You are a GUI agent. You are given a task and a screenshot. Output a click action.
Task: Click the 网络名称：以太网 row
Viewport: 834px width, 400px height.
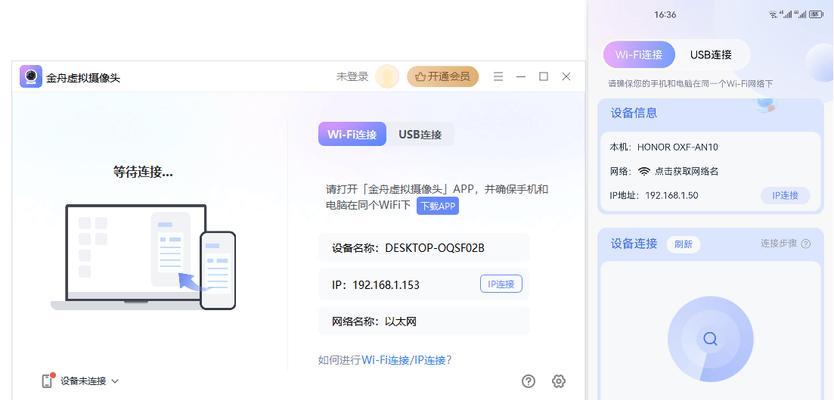tap(424, 321)
